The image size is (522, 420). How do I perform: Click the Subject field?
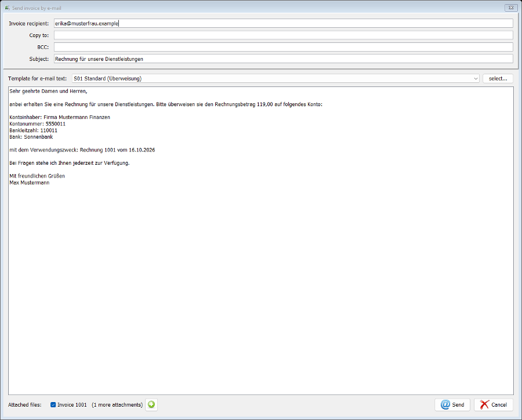[283, 59]
